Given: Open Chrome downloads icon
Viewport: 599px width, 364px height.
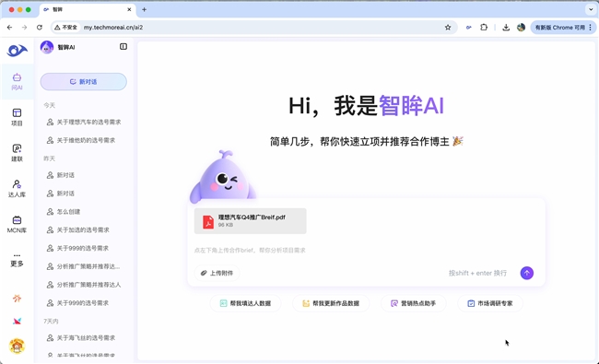Looking at the screenshot, I should (x=506, y=28).
